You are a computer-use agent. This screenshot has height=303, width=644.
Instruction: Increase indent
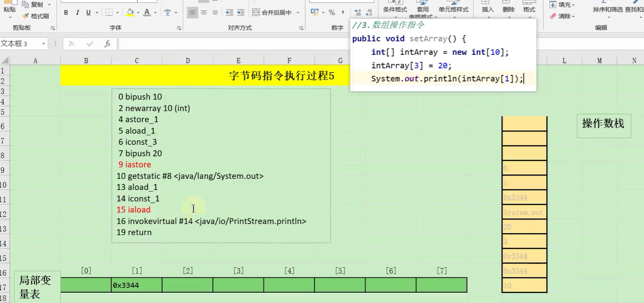click(x=241, y=13)
